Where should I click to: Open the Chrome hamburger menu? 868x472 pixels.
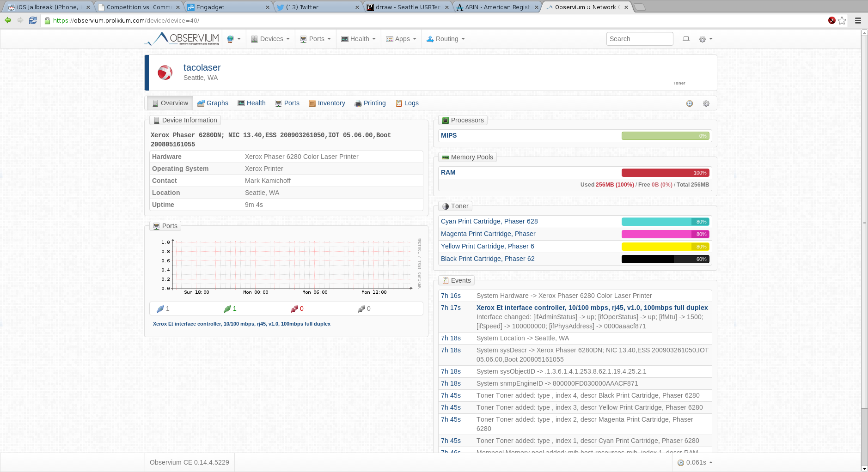pos(858,20)
